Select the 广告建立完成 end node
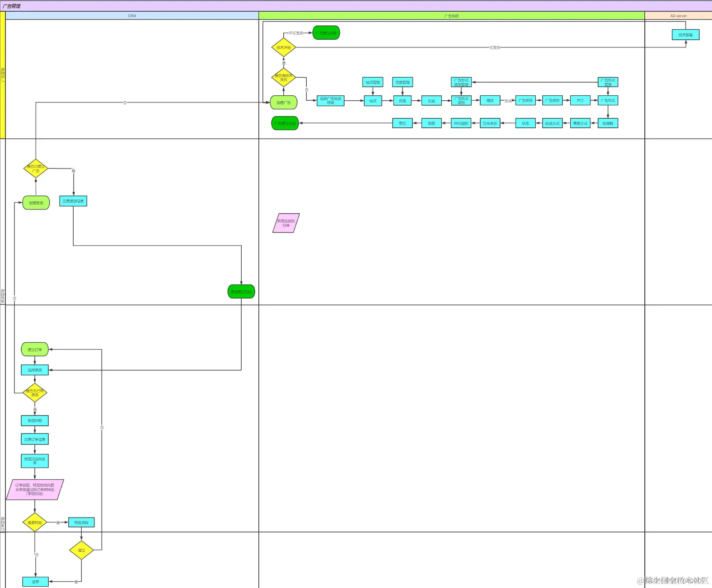 click(285, 123)
